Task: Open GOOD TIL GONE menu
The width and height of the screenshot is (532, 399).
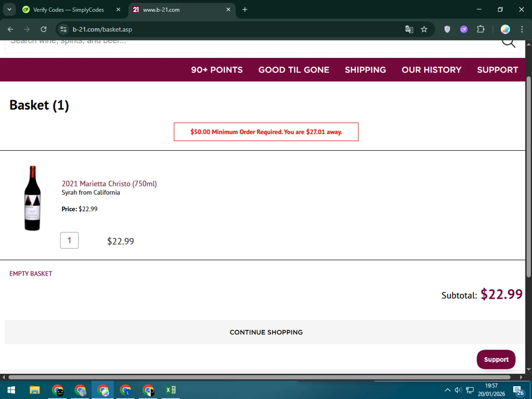Action: click(x=294, y=70)
